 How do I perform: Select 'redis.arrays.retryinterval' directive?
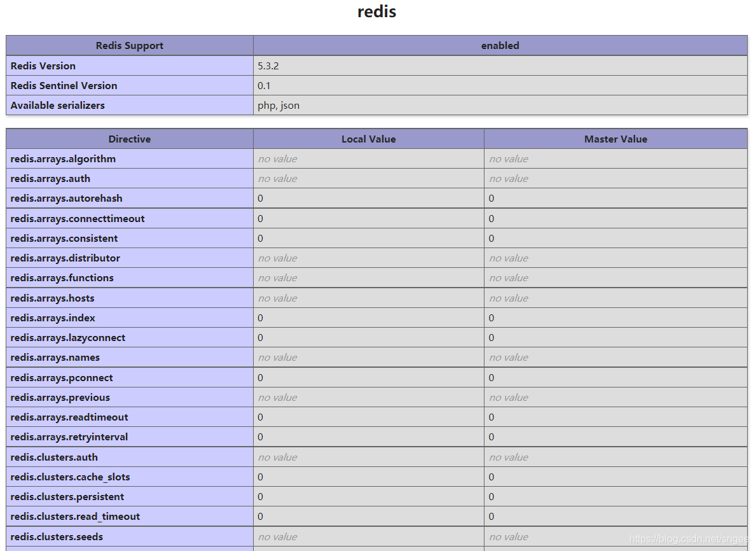[69, 437]
